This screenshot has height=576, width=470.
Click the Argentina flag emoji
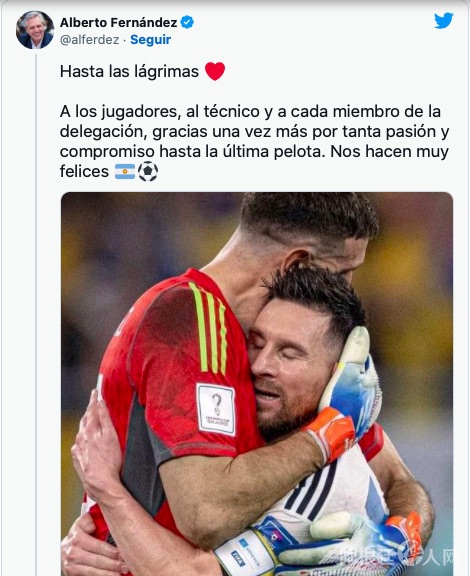point(125,172)
